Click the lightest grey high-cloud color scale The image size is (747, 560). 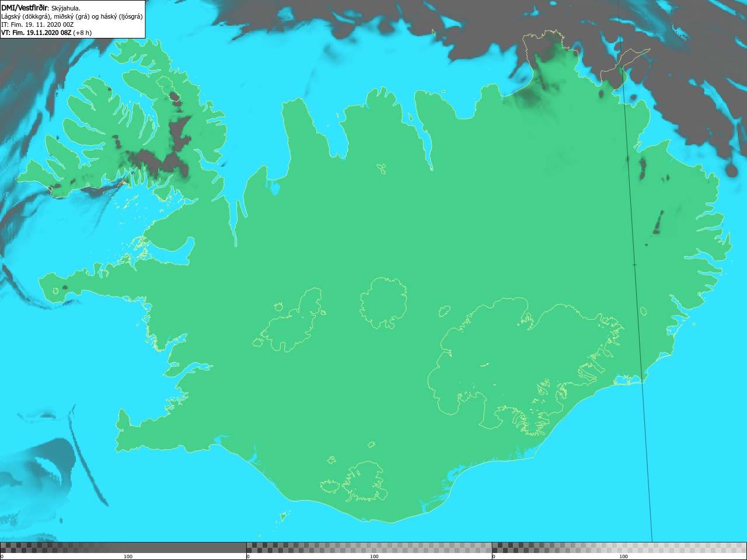click(x=619, y=548)
